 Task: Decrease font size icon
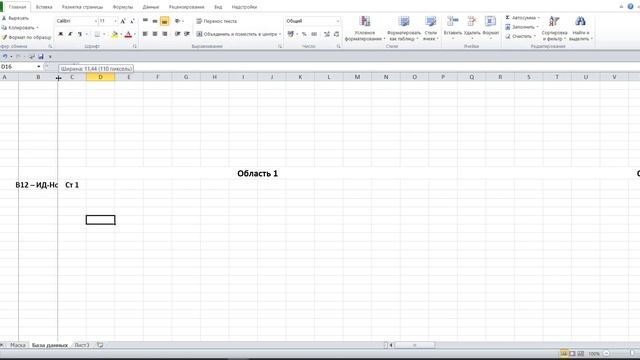132,21
